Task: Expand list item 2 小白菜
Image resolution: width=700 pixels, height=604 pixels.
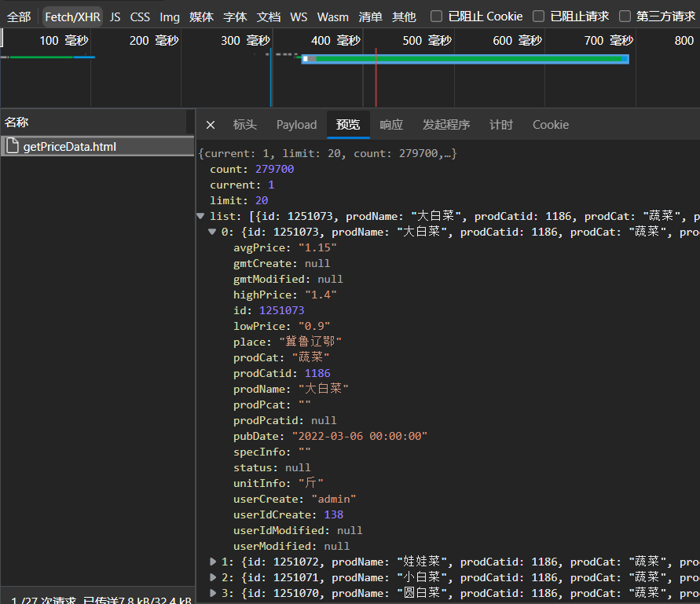Action: 213,577
